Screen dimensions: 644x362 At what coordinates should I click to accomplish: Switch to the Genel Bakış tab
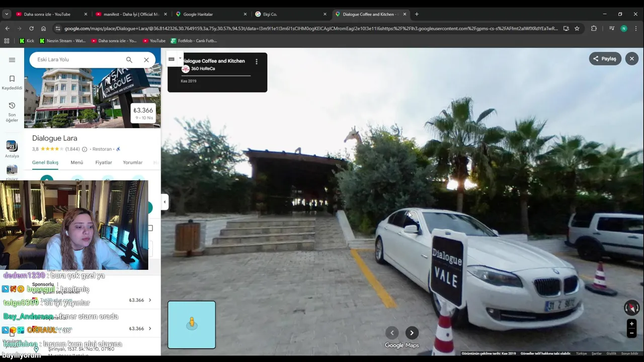tap(45, 162)
